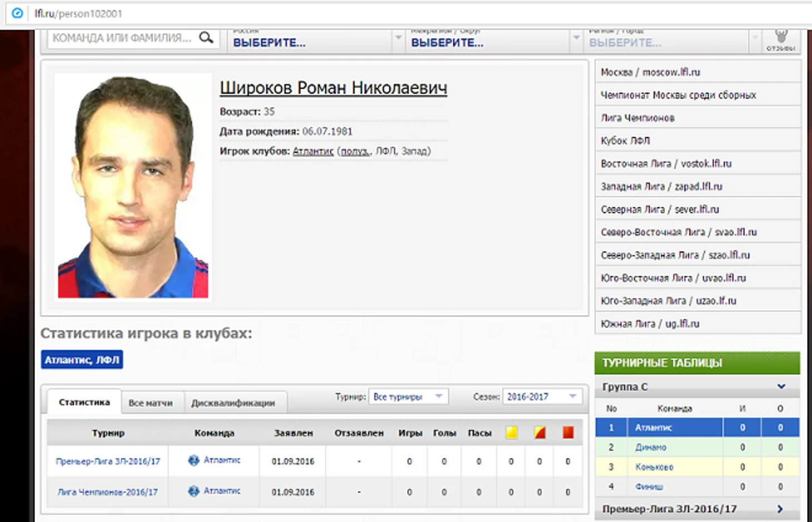Click the yellow-red card column icon
812x522 pixels.
[x=539, y=432]
